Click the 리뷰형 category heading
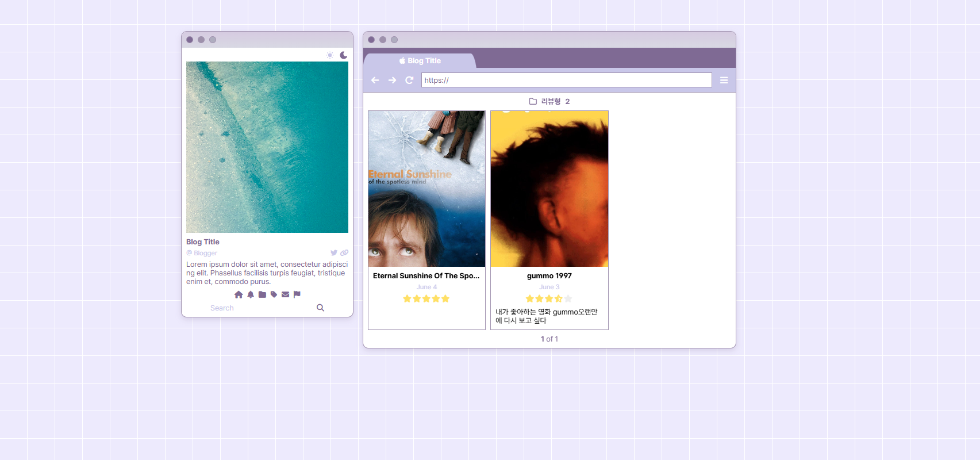 [550, 101]
